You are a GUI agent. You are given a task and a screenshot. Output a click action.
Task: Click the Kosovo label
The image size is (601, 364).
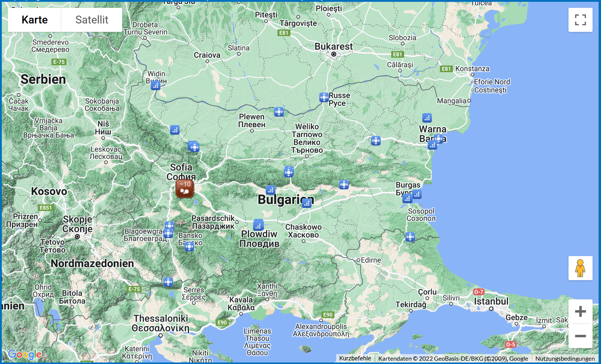click(x=49, y=191)
